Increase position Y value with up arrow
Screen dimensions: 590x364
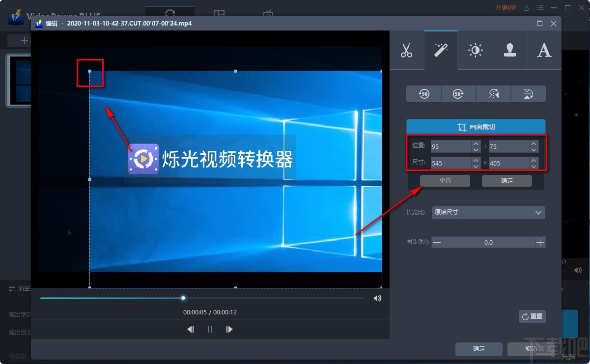tap(534, 143)
